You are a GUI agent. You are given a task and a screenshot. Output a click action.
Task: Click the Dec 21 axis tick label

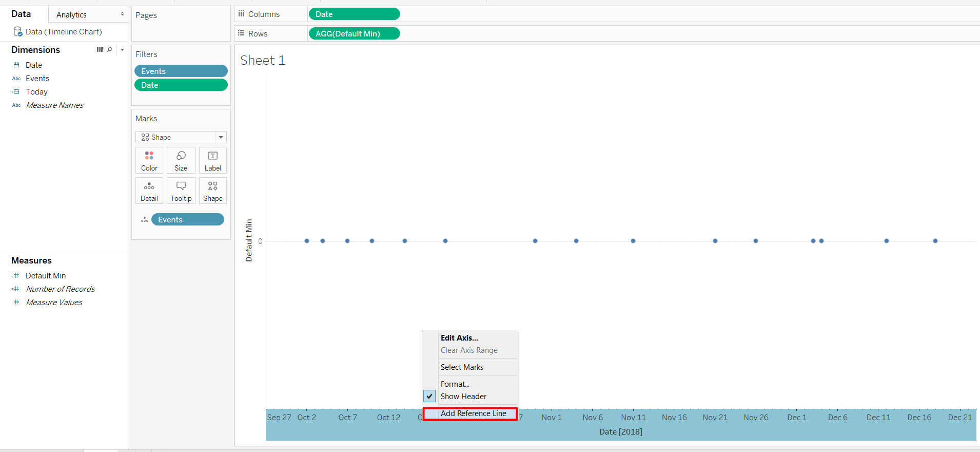click(x=960, y=418)
